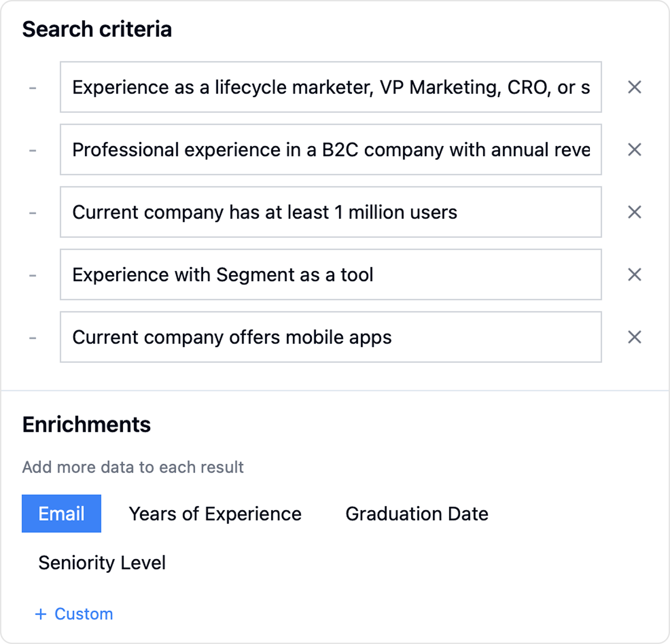This screenshot has width=670, height=644.
Task: Enable the Graduation Date enrichment
Action: click(417, 514)
